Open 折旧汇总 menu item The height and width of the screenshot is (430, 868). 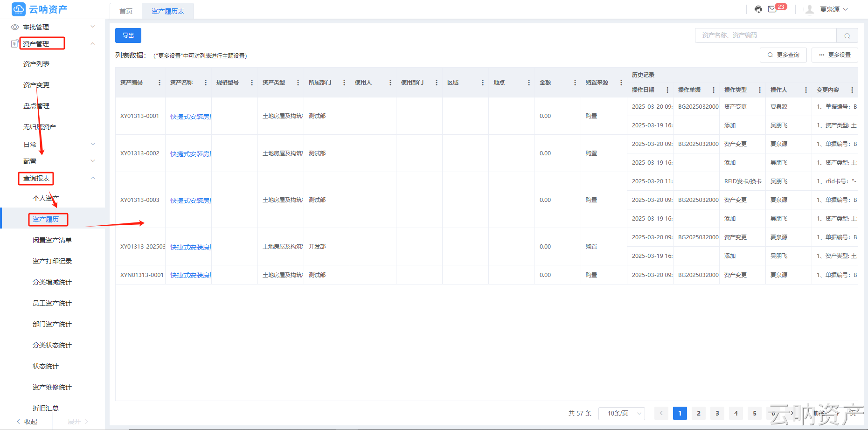point(46,408)
